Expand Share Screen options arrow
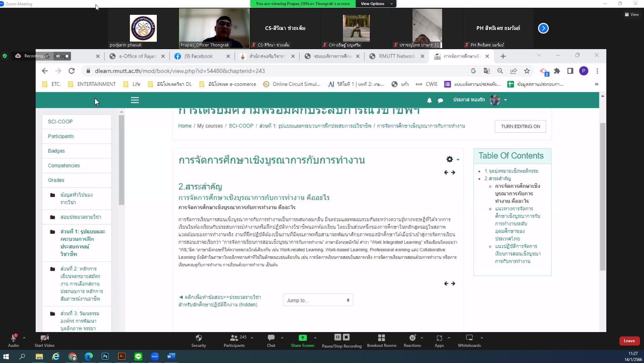 pos(315,338)
